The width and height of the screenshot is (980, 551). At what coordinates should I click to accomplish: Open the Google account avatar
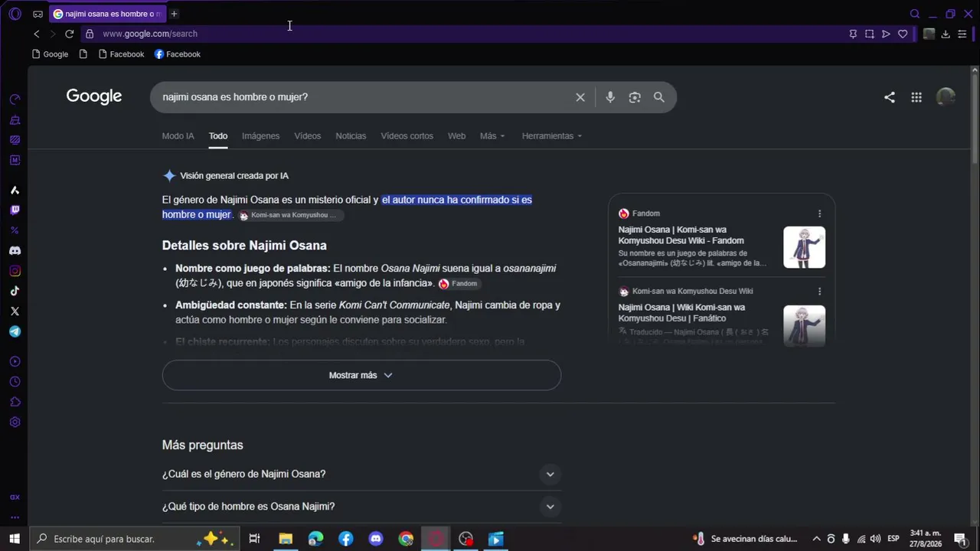point(946,97)
